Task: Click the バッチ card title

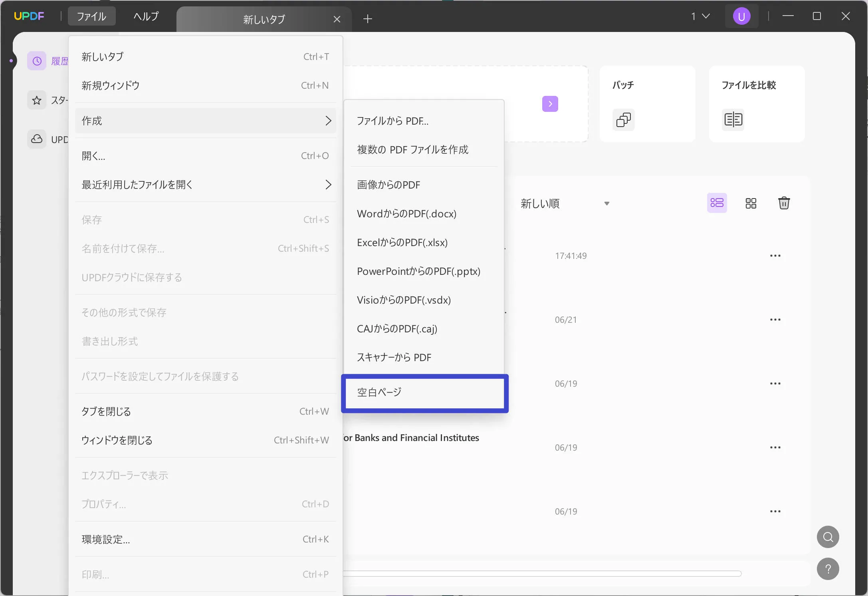Action: (623, 85)
